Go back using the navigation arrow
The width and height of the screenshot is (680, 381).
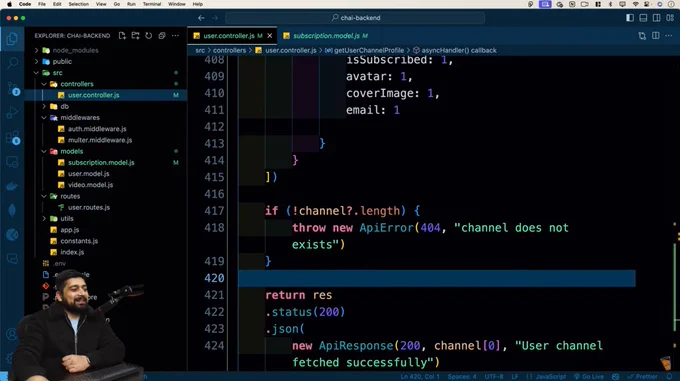201,18
